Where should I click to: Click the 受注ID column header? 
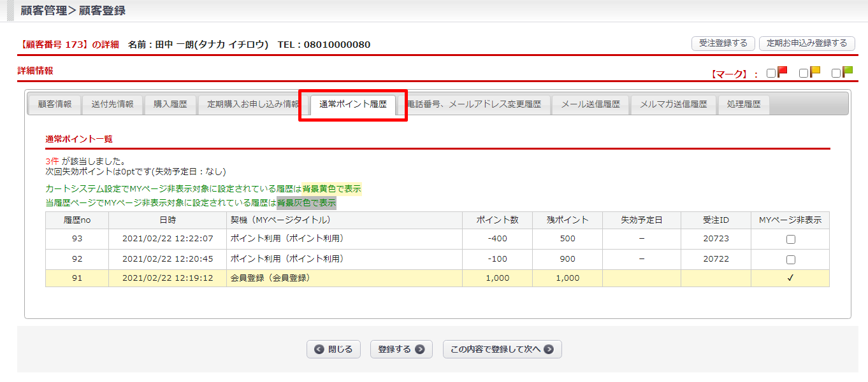716,220
